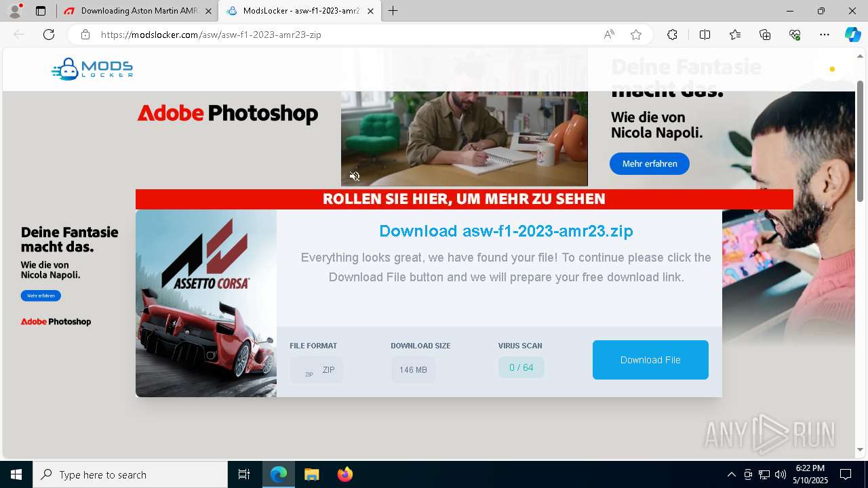Go back to previous page

(x=19, y=35)
